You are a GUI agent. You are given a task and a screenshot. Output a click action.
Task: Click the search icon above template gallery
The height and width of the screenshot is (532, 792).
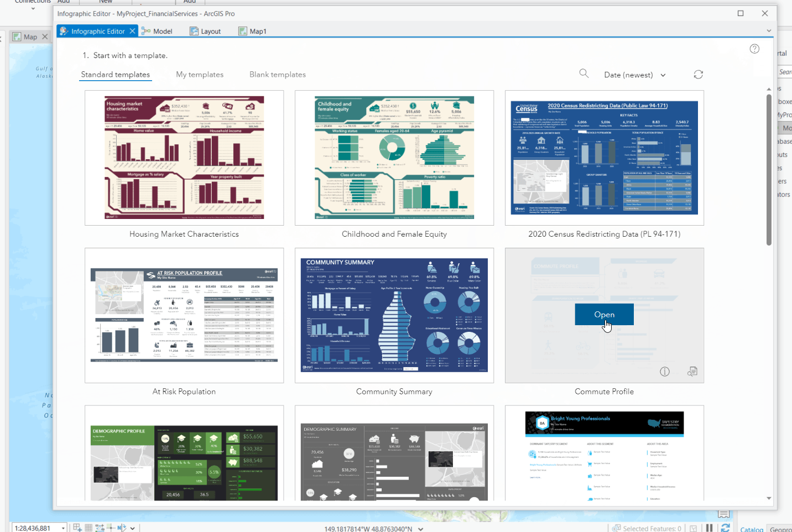pos(583,74)
